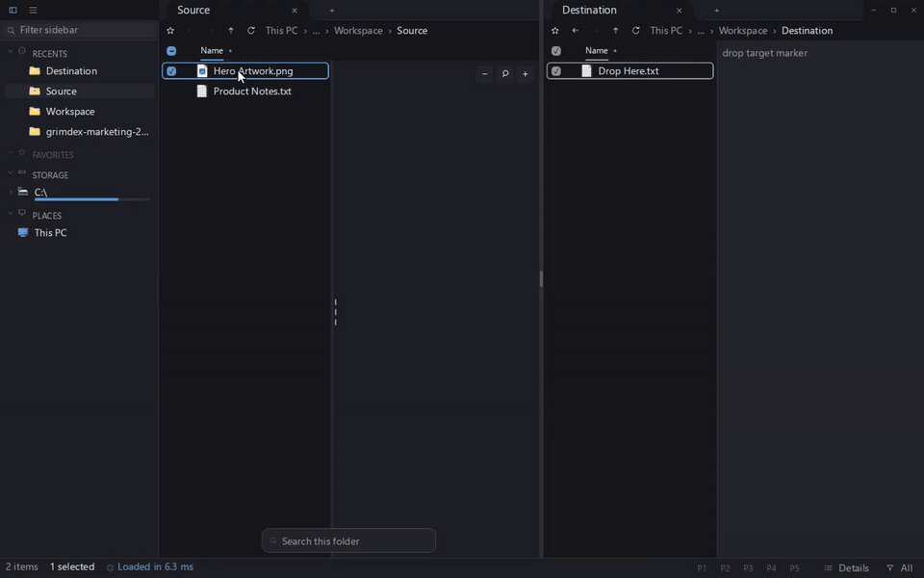Click the magnifier reset zoom icon

[x=505, y=74]
